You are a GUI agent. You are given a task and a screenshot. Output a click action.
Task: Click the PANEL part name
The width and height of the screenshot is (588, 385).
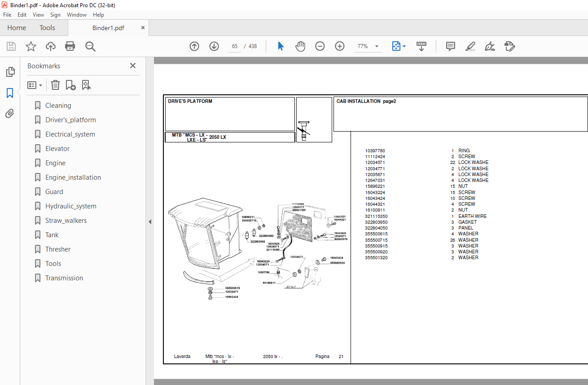[465, 228]
